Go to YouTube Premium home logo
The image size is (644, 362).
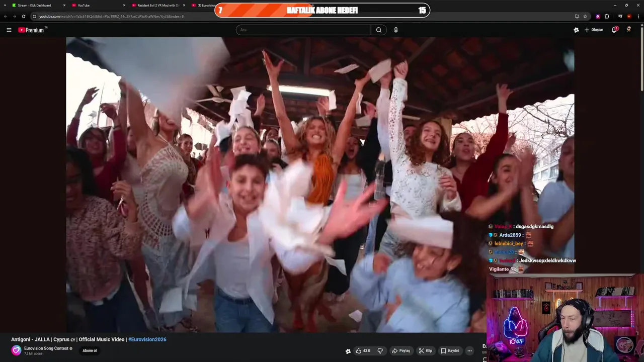point(31,30)
